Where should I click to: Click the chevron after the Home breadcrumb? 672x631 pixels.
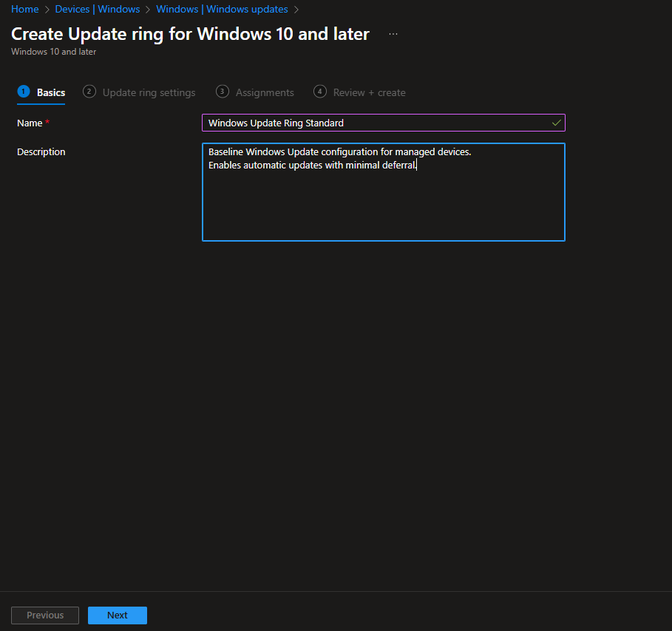[x=47, y=10]
